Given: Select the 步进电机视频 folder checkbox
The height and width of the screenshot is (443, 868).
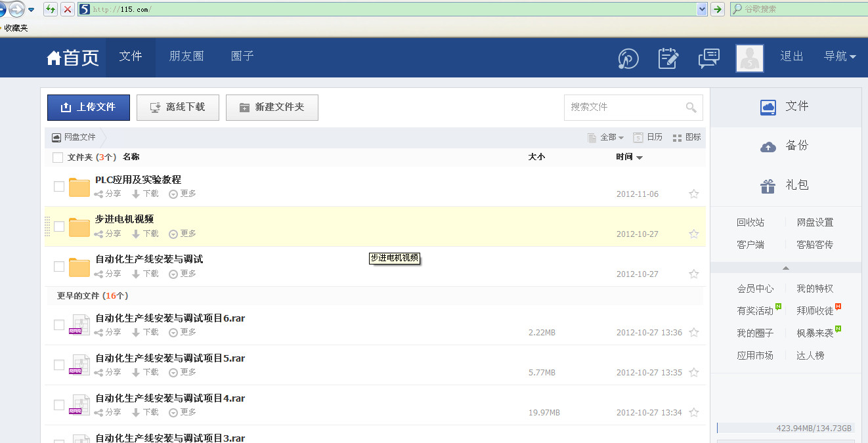Looking at the screenshot, I should click(59, 226).
